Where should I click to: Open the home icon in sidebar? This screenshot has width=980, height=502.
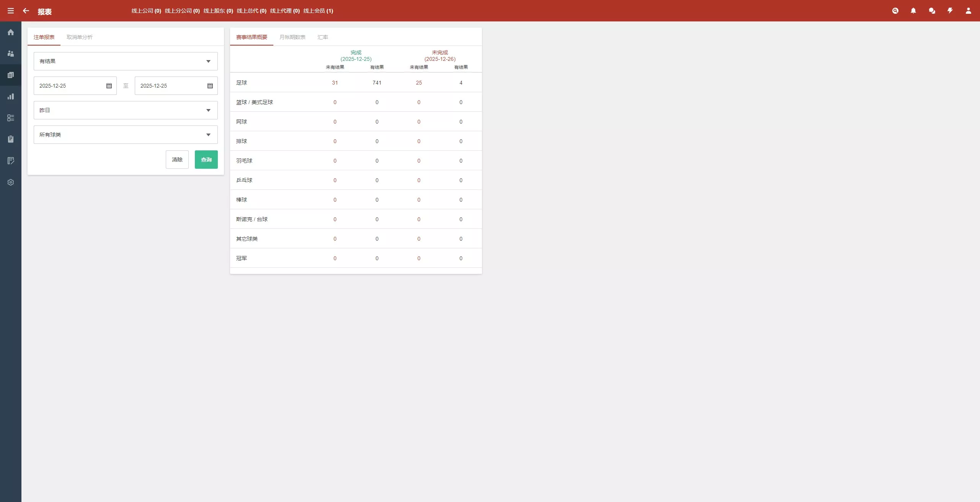coord(11,32)
